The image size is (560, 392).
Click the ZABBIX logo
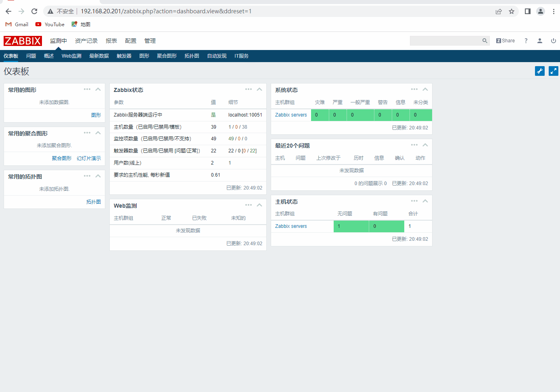pos(23,40)
